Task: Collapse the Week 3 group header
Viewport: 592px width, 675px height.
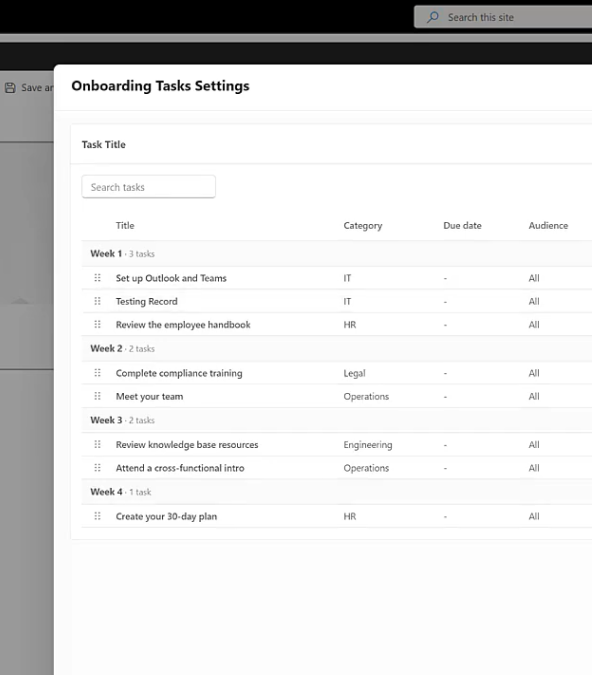Action: (337, 420)
